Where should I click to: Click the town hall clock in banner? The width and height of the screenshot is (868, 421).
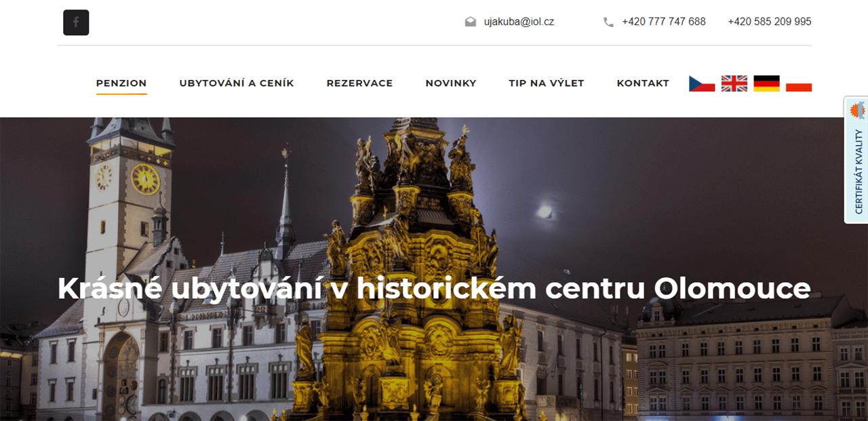coord(145,179)
